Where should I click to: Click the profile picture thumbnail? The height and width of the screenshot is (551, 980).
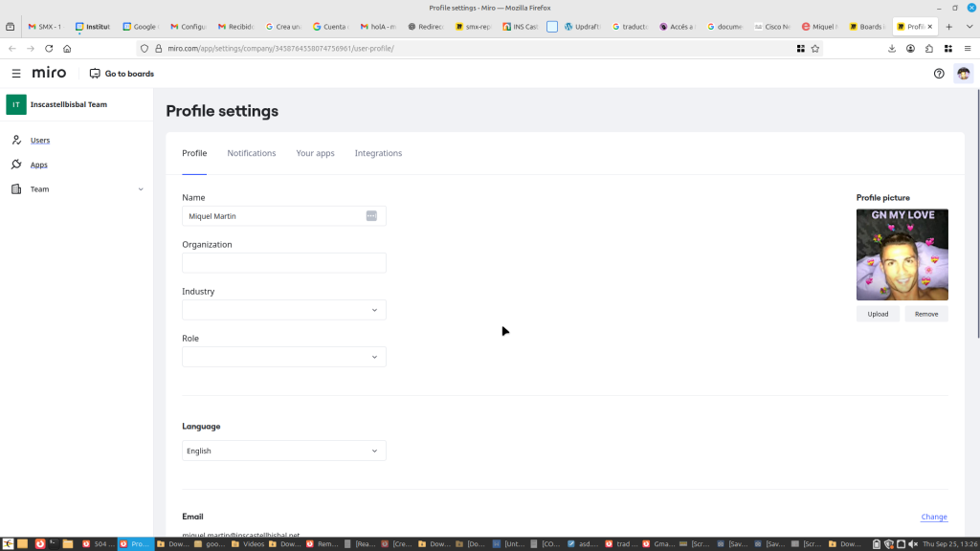[x=902, y=254]
